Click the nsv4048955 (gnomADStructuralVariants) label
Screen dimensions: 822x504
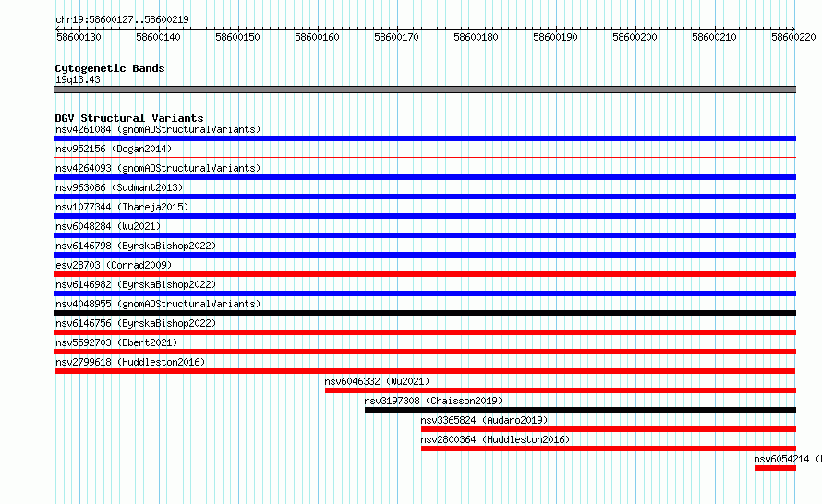(x=158, y=304)
